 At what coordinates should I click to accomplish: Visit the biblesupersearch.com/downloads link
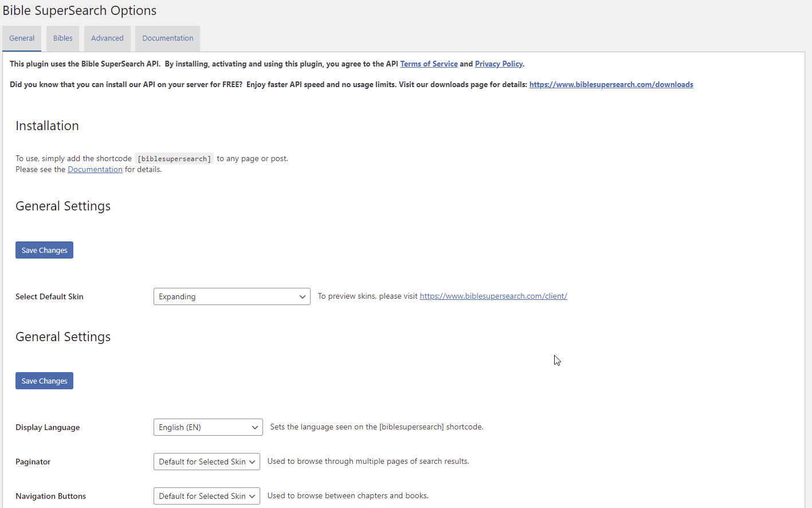click(611, 84)
